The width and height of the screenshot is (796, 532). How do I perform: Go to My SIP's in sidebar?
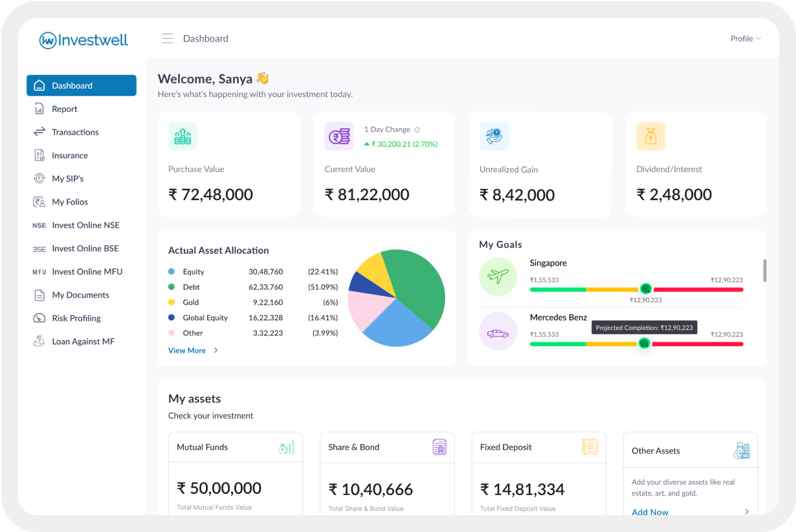67,179
